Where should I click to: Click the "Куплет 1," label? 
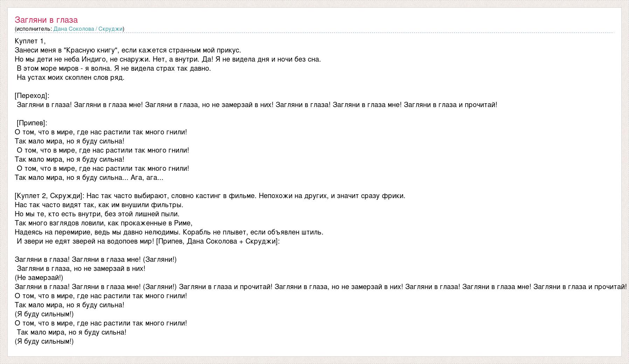pyautogui.click(x=30, y=41)
